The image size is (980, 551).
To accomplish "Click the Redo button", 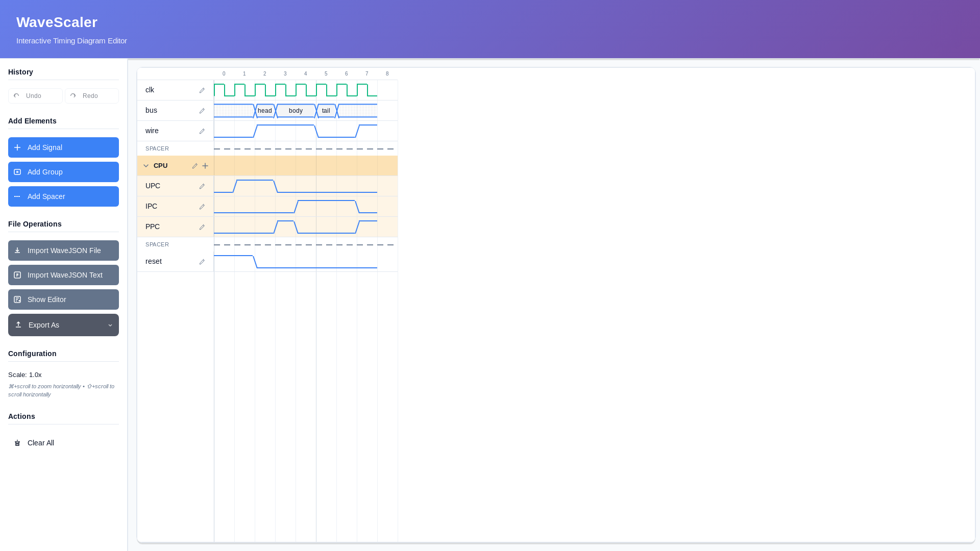I will [92, 96].
